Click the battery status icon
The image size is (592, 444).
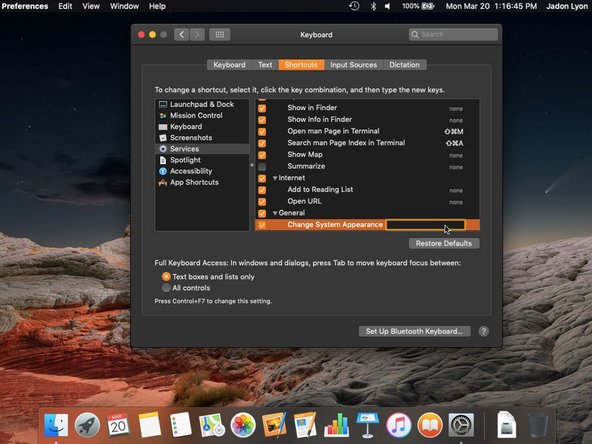[418, 6]
